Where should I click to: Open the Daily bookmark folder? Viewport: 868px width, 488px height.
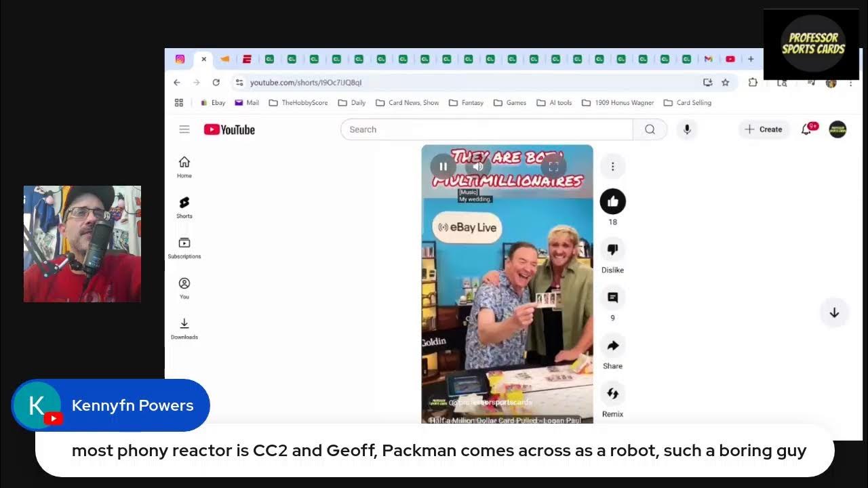pos(352,103)
